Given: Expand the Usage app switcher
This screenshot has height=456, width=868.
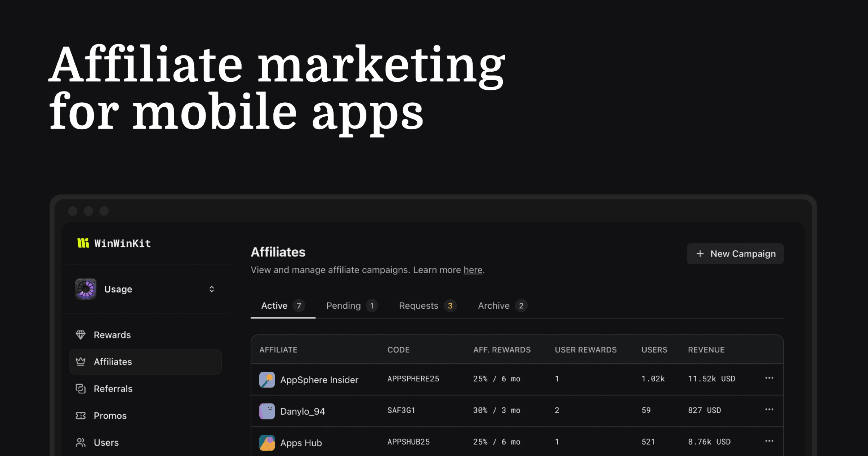Looking at the screenshot, I should click(x=212, y=289).
